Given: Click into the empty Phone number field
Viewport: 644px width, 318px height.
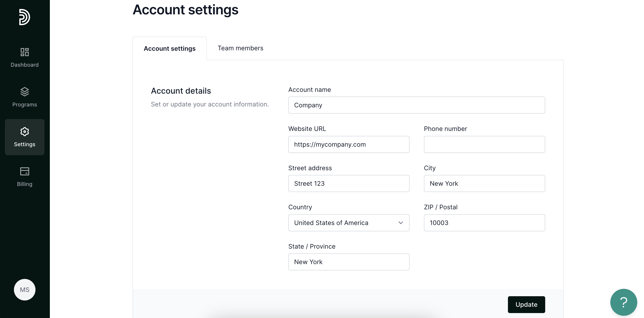Looking at the screenshot, I should [484, 144].
